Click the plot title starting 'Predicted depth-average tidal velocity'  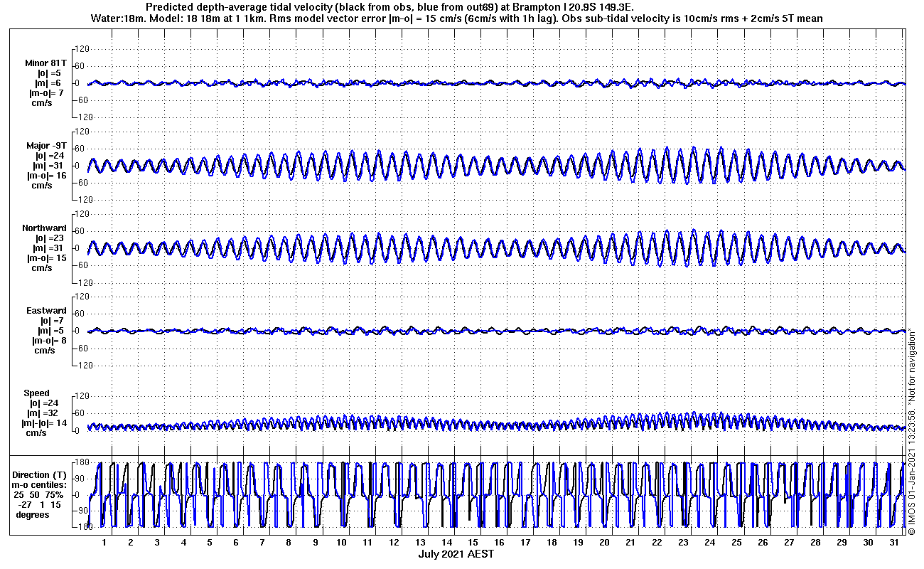(x=390, y=7)
